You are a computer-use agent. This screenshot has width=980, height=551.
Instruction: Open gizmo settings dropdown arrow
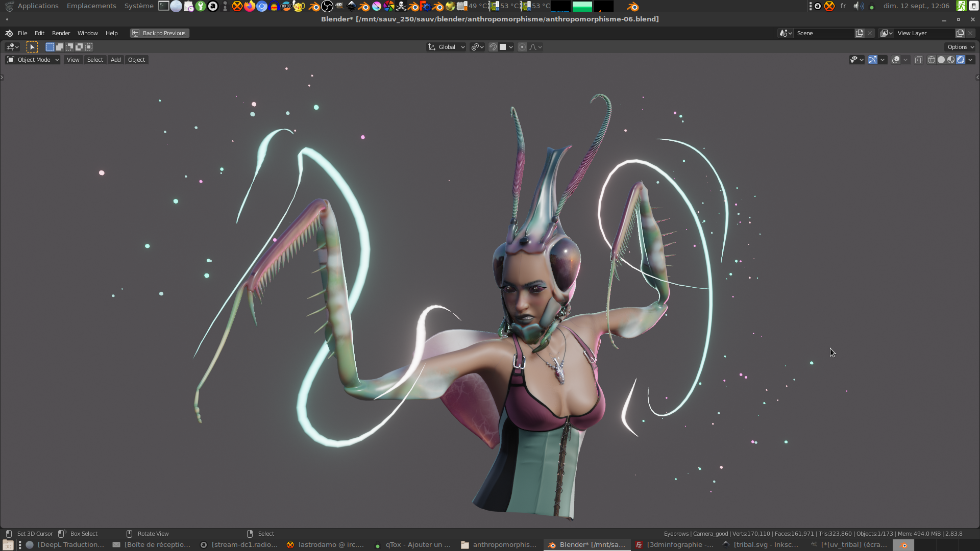883,60
